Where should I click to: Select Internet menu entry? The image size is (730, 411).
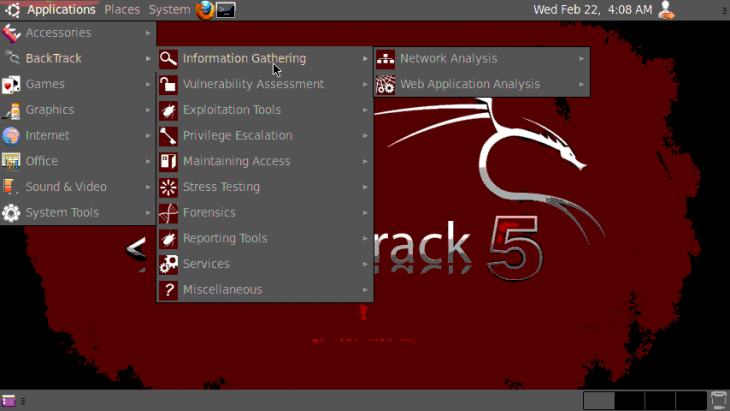(x=77, y=135)
